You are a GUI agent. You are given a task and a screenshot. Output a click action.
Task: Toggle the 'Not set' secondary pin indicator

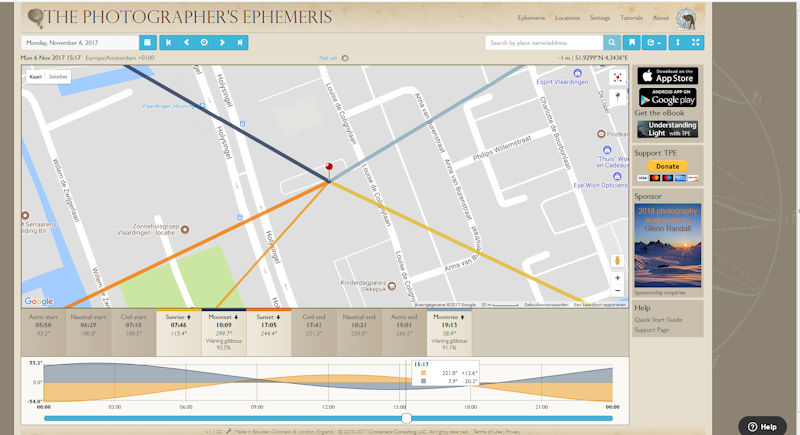(345, 58)
